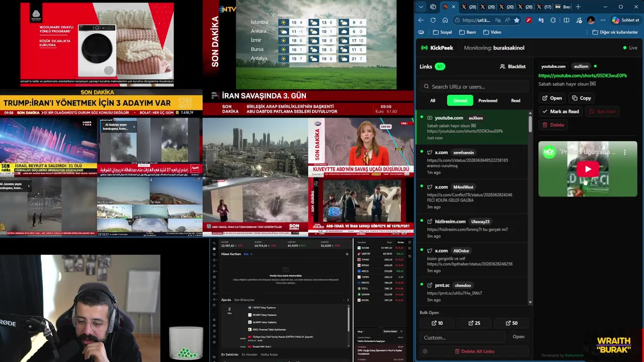
Task: Open the media control music icon
Action: (x=579, y=20)
